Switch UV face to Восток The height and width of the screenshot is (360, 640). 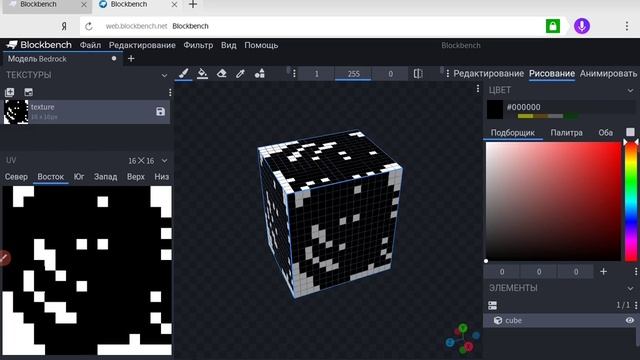pos(51,177)
